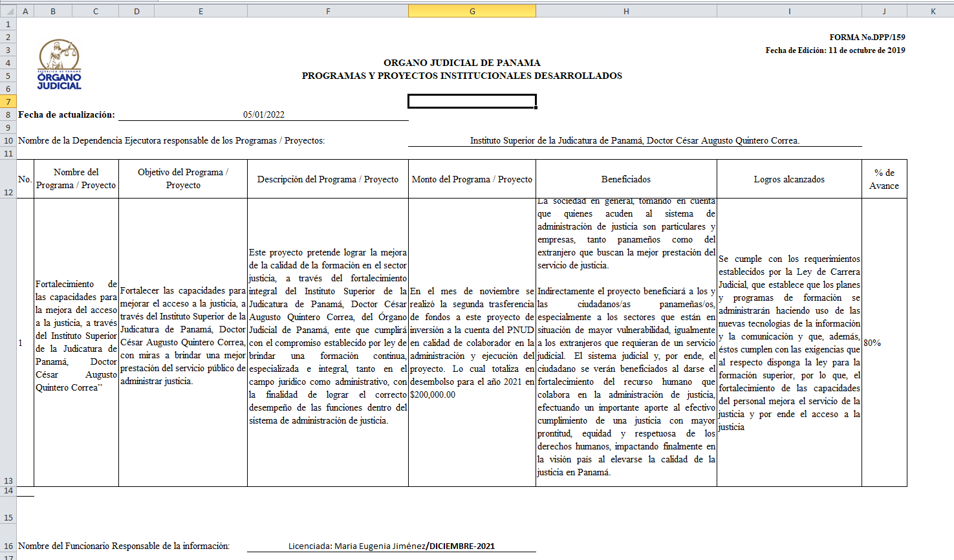Screen dimensions: 954x560
Task: Click achievements cell 'Se cumple con los requerimientos'
Action: point(789,343)
